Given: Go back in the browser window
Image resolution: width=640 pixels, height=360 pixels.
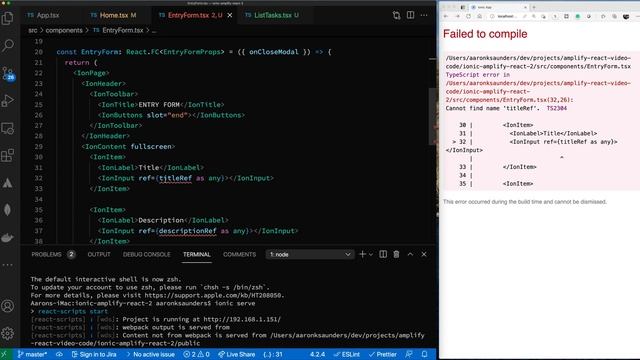Looking at the screenshot, I should click(446, 16).
